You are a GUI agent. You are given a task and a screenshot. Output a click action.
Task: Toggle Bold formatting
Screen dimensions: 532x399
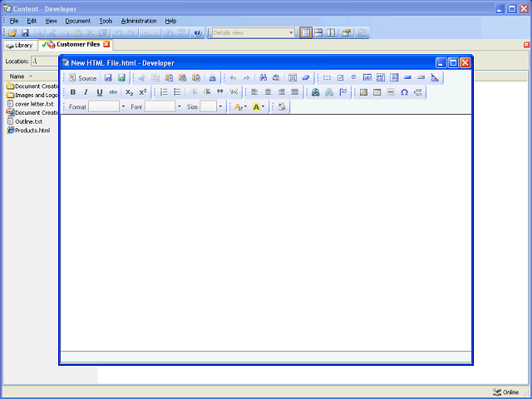pos(72,92)
